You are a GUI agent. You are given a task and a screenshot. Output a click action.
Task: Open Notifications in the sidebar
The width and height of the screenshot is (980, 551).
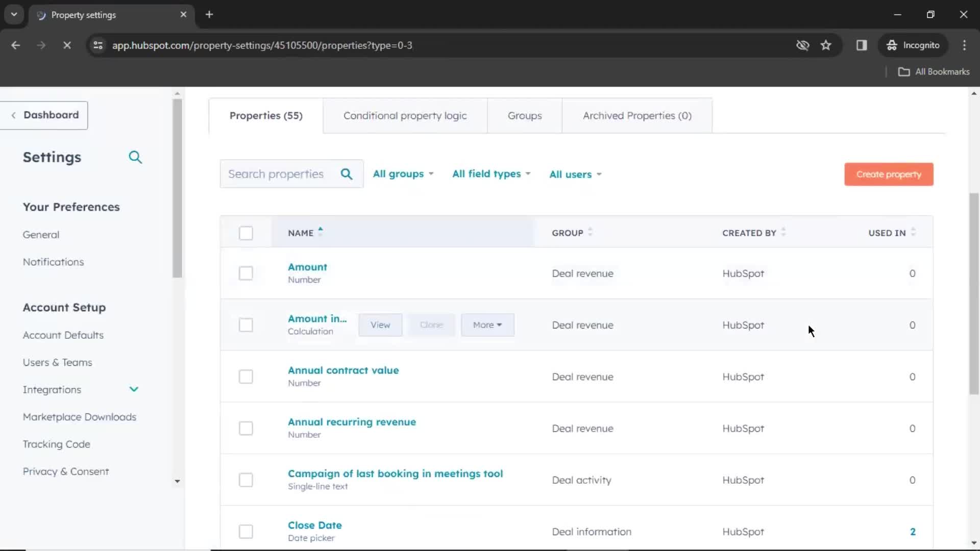click(53, 262)
